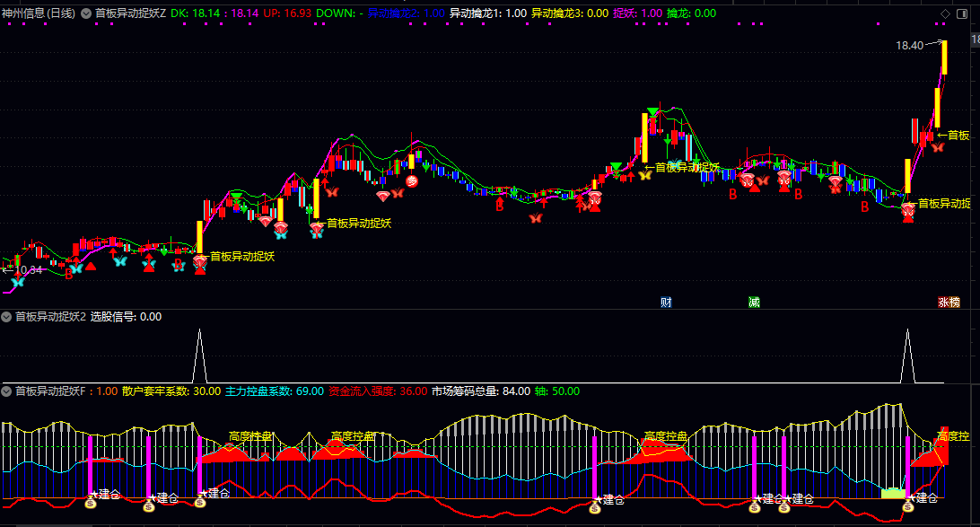
Task: Click the yellow butterfly icon near 首板异动捉妖
Action: 644,175
